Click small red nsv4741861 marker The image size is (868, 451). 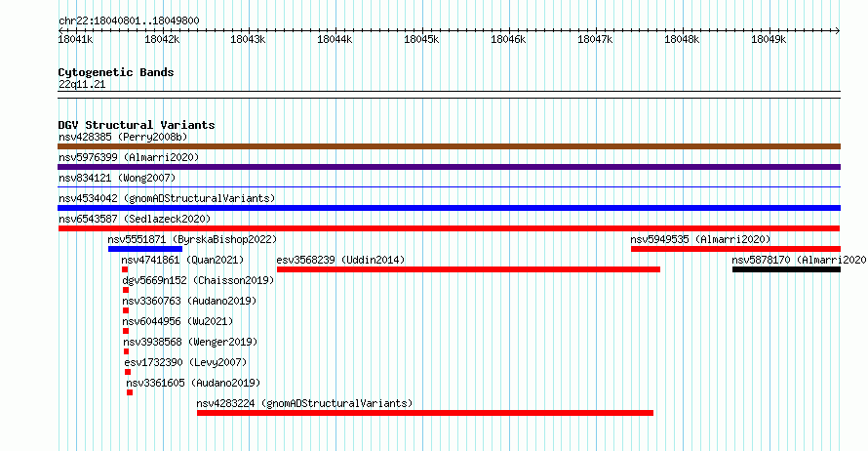click(125, 269)
